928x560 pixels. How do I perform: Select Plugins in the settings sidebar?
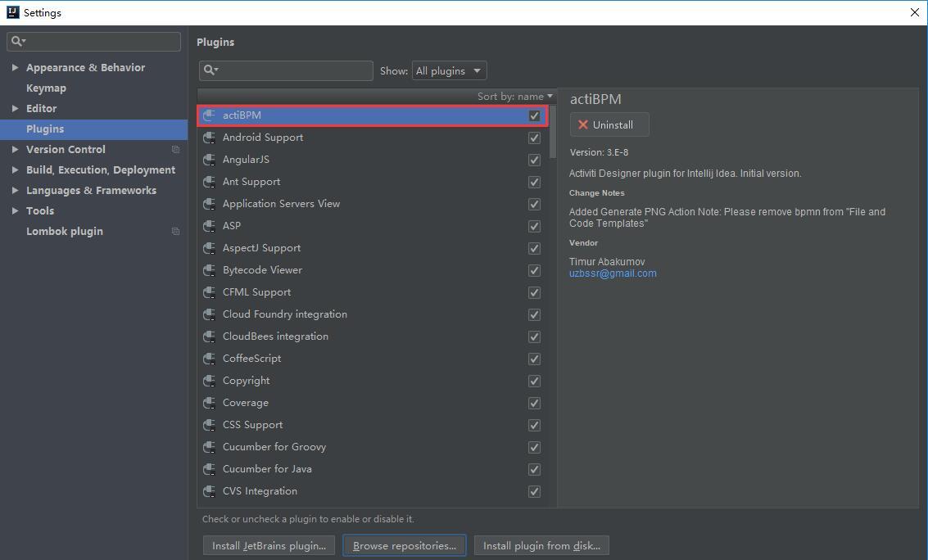(93, 129)
